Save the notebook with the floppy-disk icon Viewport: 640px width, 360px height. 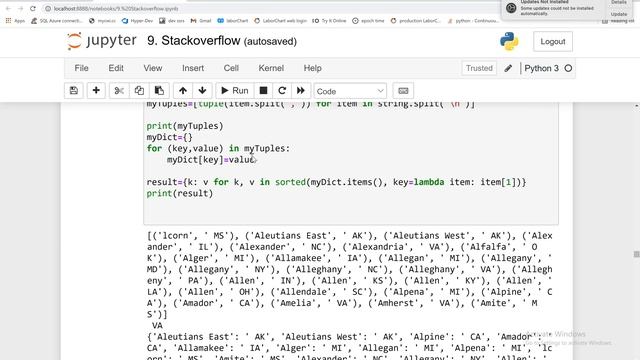pos(74,91)
